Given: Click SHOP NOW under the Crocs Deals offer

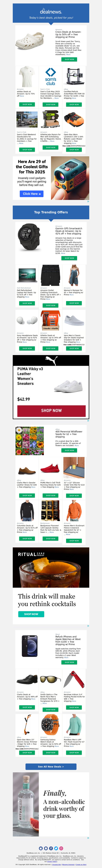Looking at the screenshot, I should 69,59.
